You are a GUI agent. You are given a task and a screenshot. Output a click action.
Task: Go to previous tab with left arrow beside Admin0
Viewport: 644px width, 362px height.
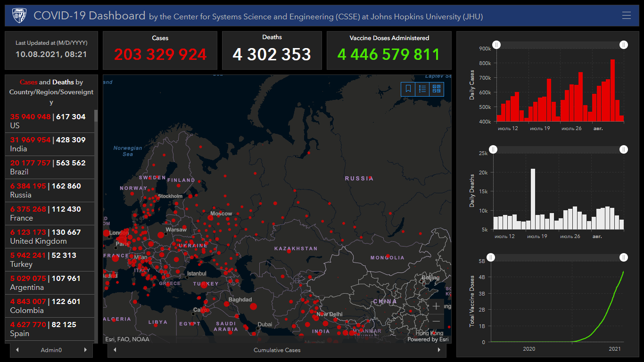click(x=17, y=350)
